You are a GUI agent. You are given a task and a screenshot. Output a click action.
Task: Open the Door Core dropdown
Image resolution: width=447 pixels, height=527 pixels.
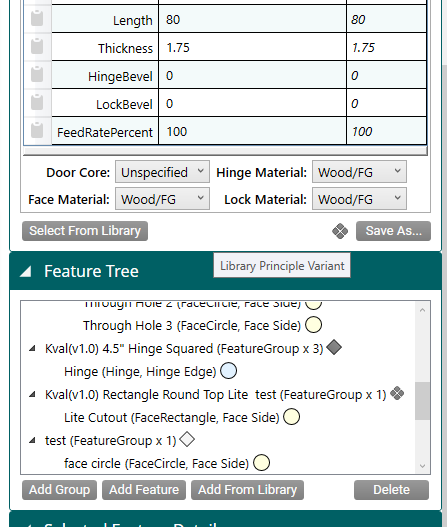[162, 172]
